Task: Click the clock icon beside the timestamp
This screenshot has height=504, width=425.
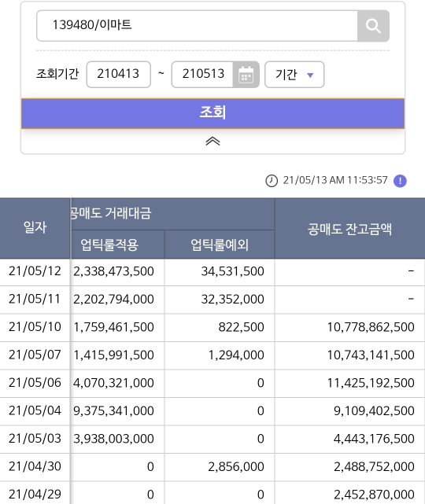Action: pos(272,181)
